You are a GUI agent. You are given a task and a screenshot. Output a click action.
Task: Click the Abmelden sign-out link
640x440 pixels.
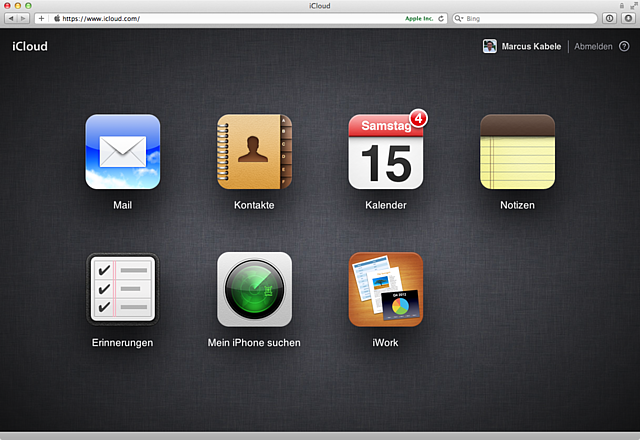593,47
